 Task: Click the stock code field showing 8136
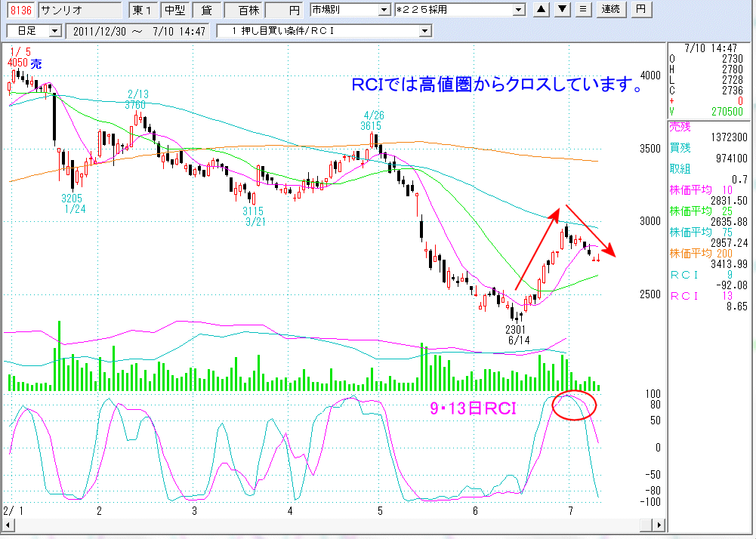(20, 10)
